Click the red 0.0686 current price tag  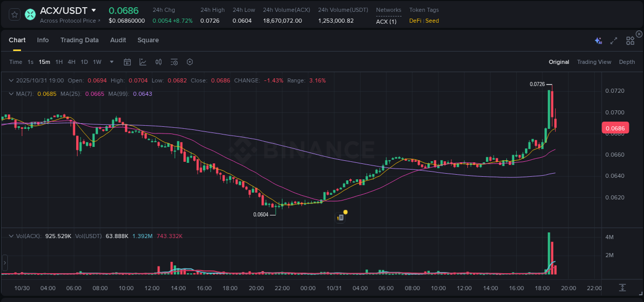pyautogui.click(x=615, y=128)
